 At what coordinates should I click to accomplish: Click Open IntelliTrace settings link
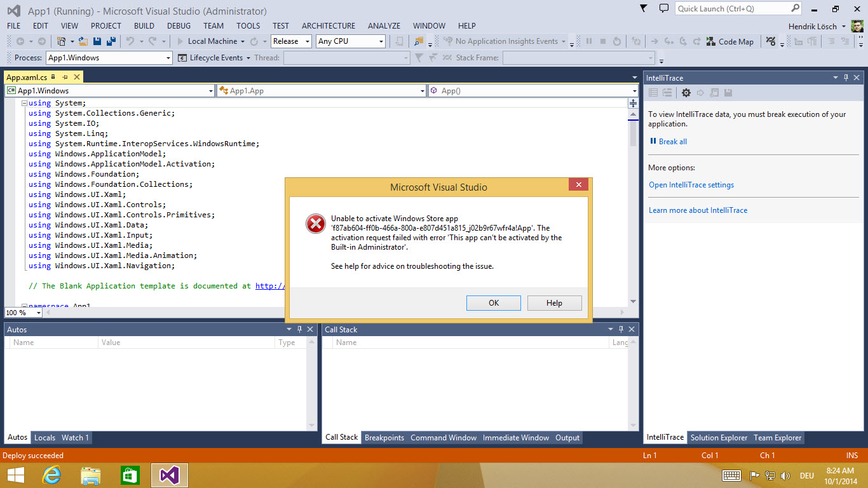pos(691,185)
